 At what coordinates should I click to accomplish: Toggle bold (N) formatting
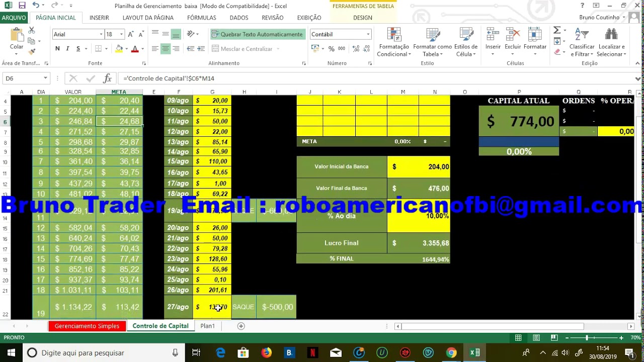tap(57, 49)
